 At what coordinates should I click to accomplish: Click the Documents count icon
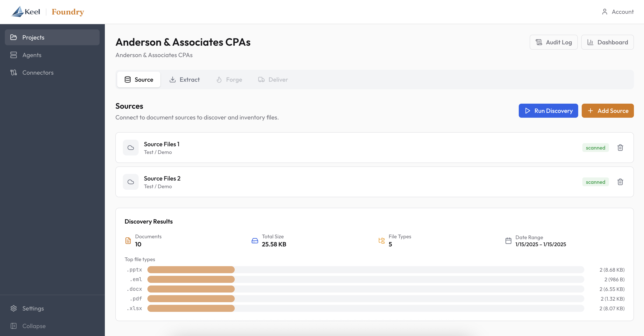point(128,241)
